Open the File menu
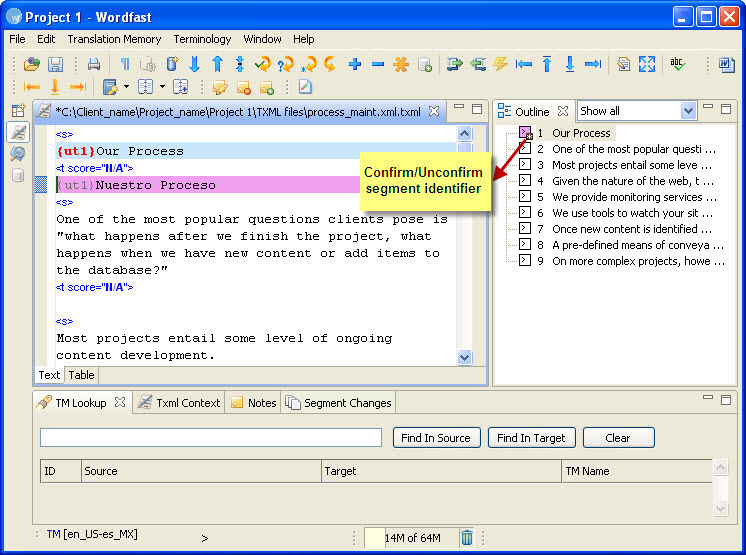The height and width of the screenshot is (555, 746). (x=17, y=39)
